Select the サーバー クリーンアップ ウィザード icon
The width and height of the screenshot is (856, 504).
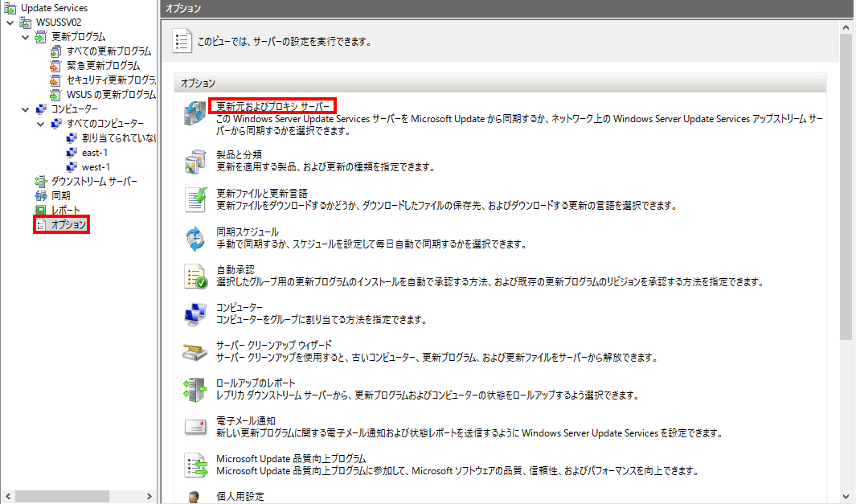(x=195, y=351)
